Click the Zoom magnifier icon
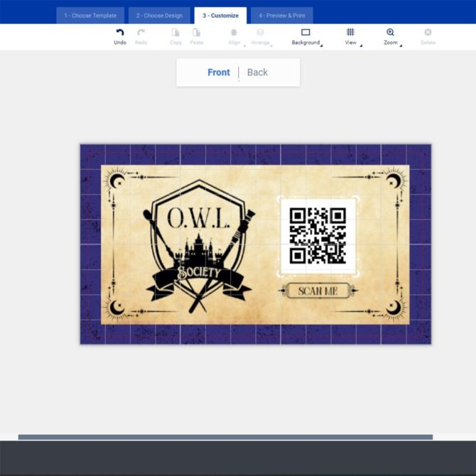 [391, 32]
